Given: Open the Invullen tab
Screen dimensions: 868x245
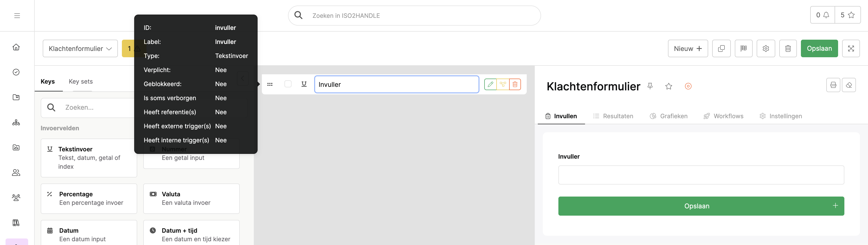Looking at the screenshot, I should tap(561, 116).
